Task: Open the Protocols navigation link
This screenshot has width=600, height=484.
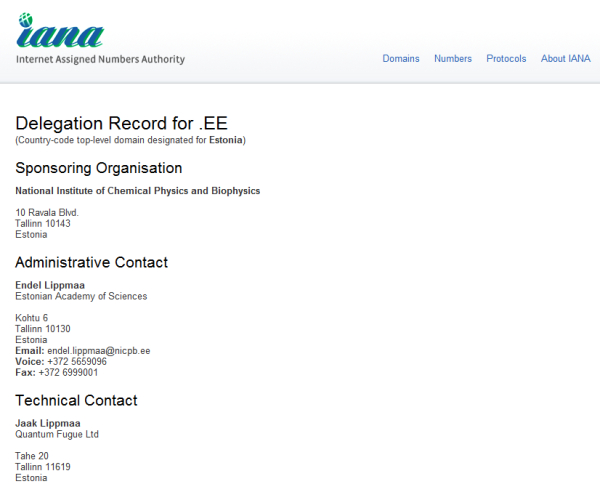Action: click(x=506, y=59)
